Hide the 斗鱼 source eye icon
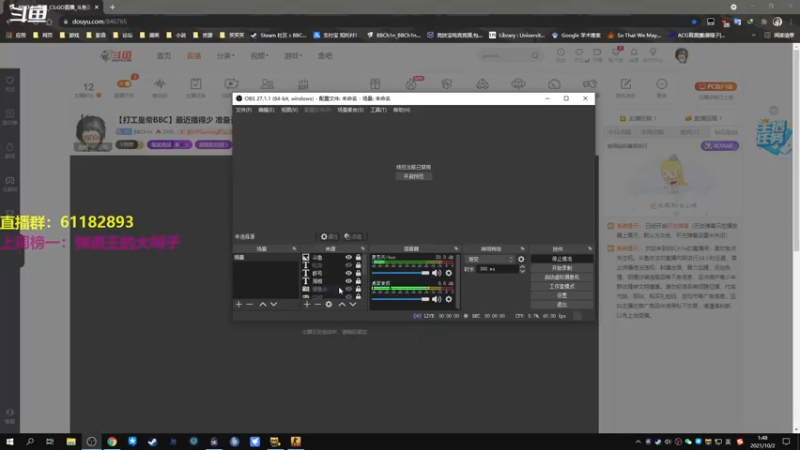 348,258
